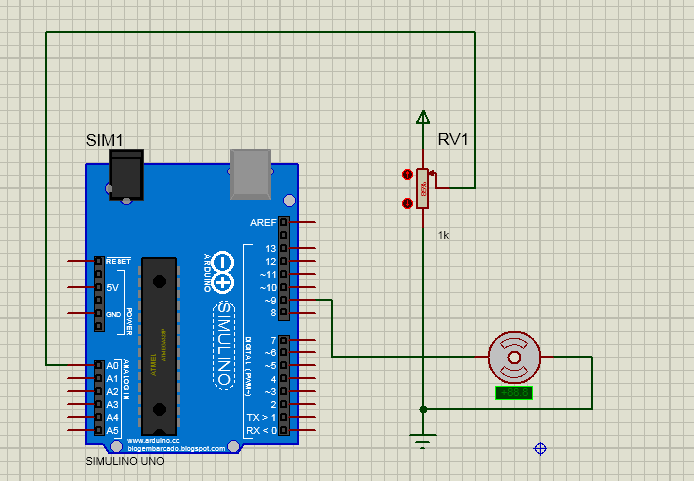Select the servo motor component
The height and width of the screenshot is (481, 694).
pos(514,357)
